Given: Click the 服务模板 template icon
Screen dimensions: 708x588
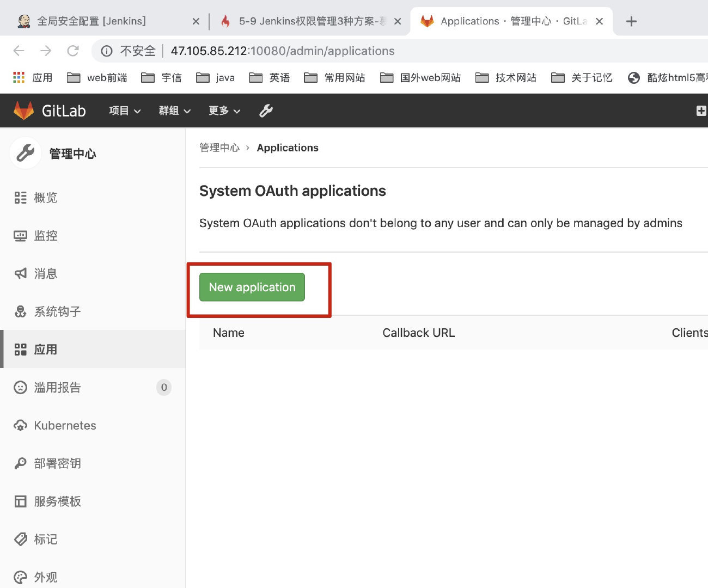Looking at the screenshot, I should (x=20, y=501).
